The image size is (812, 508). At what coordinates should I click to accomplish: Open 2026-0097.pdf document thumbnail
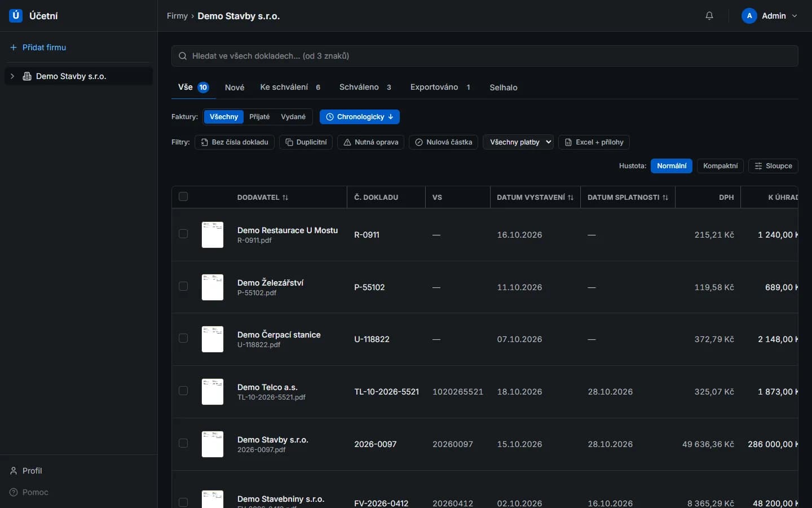pos(213,444)
